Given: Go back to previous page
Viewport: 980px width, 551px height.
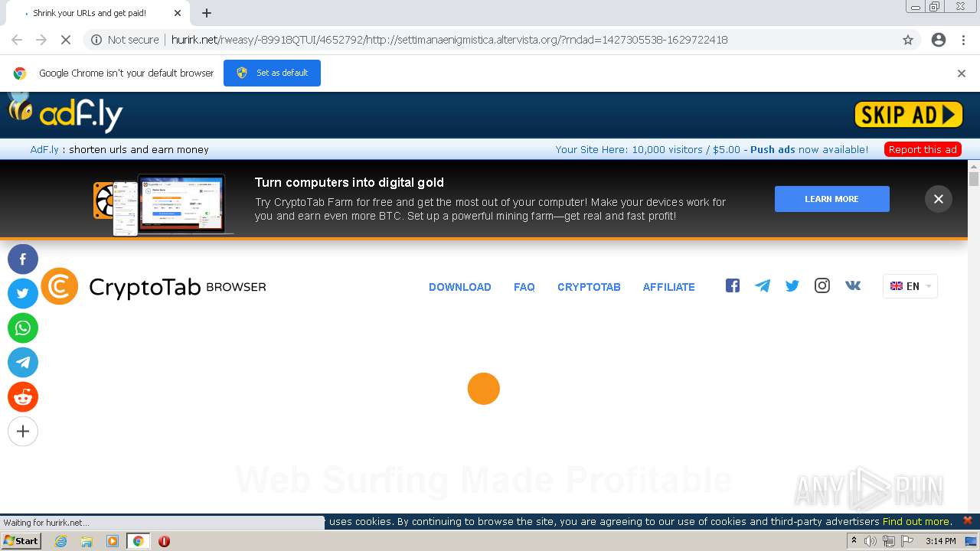Looking at the screenshot, I should [17, 40].
